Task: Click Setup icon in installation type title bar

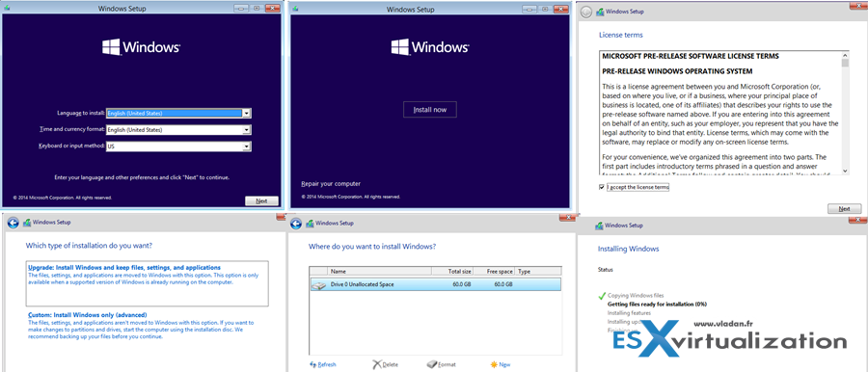Action: pos(27,223)
